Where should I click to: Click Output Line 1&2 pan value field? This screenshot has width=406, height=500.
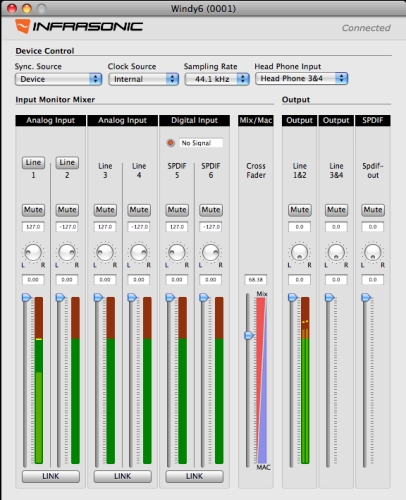(299, 227)
